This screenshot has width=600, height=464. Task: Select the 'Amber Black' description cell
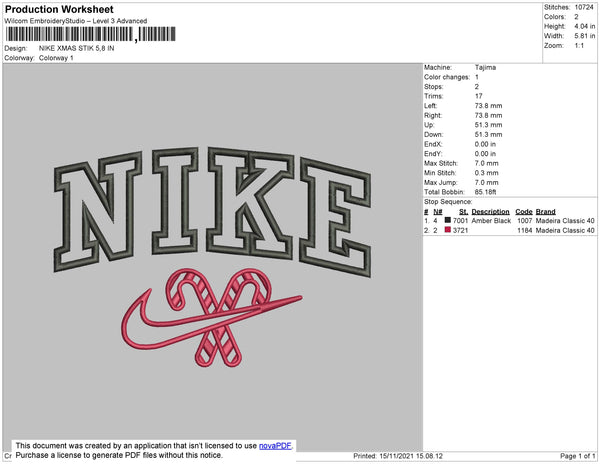(491, 221)
